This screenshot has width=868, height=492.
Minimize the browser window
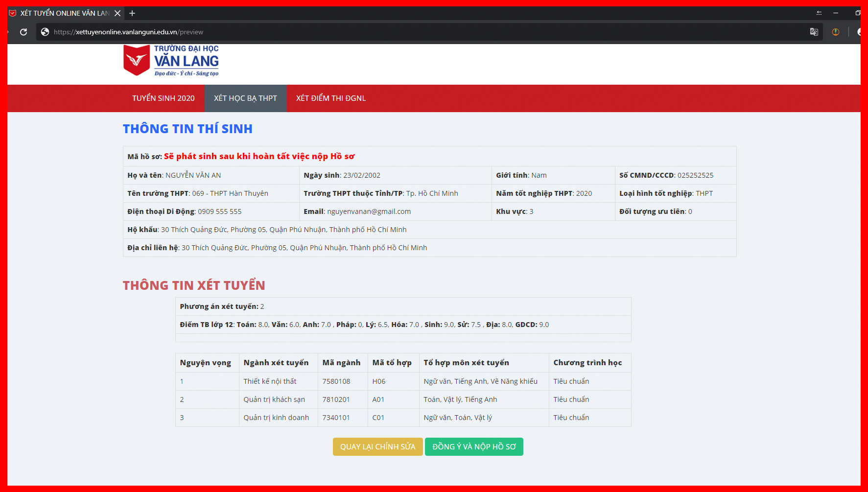[x=836, y=13]
